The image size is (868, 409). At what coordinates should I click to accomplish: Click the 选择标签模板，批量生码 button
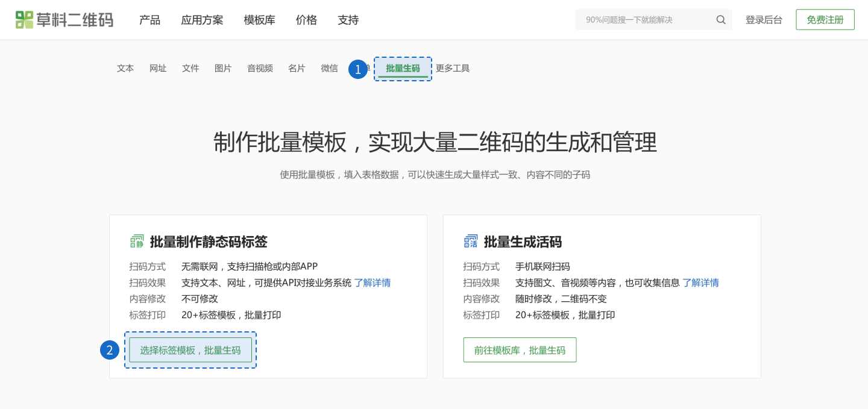coord(190,350)
